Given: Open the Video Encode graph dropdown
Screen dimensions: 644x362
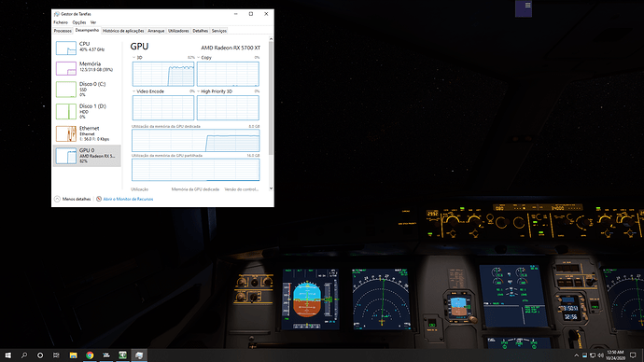Looking at the screenshot, I should coord(133,91).
